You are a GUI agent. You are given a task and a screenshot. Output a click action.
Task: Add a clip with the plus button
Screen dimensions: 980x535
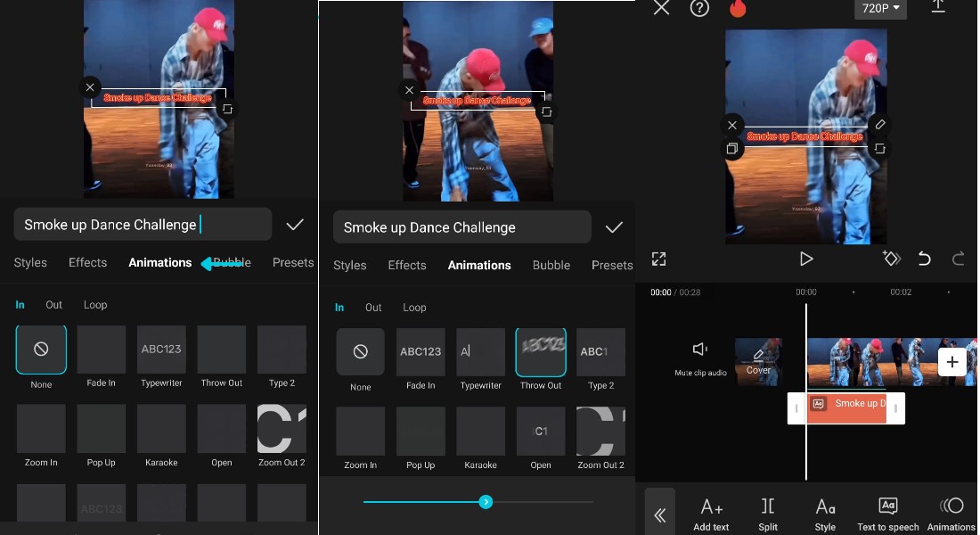[951, 362]
